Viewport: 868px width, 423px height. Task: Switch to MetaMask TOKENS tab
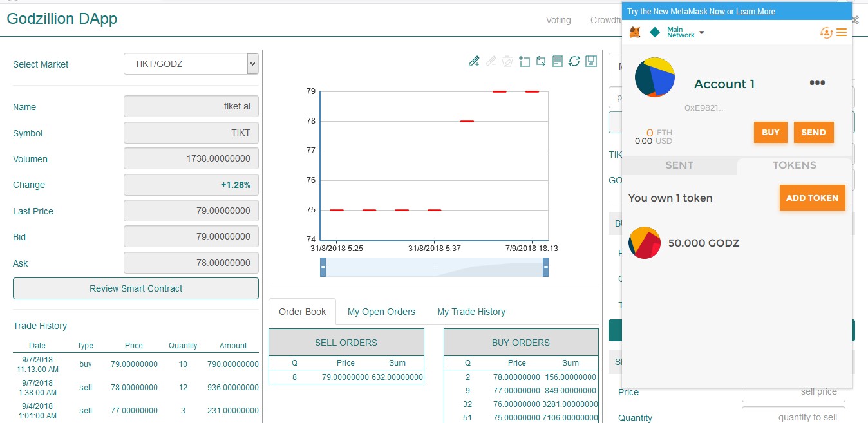click(x=794, y=165)
